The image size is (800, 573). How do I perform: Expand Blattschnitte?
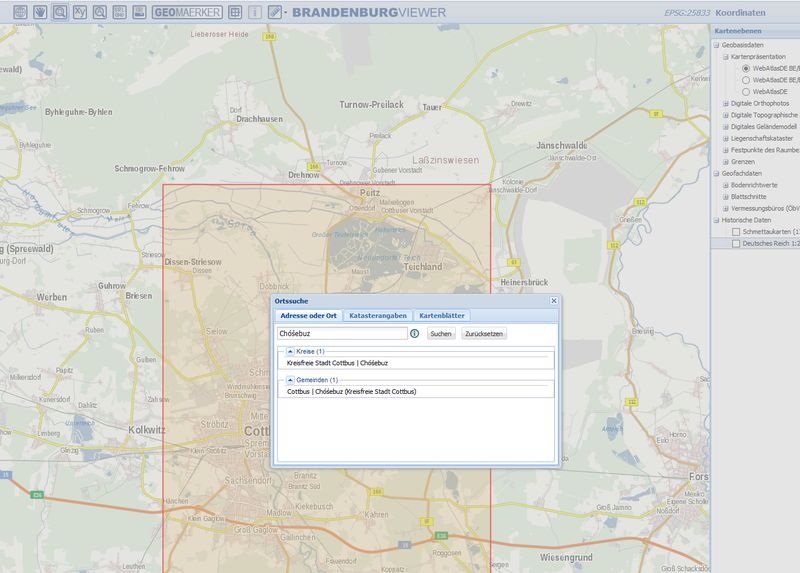(726, 196)
